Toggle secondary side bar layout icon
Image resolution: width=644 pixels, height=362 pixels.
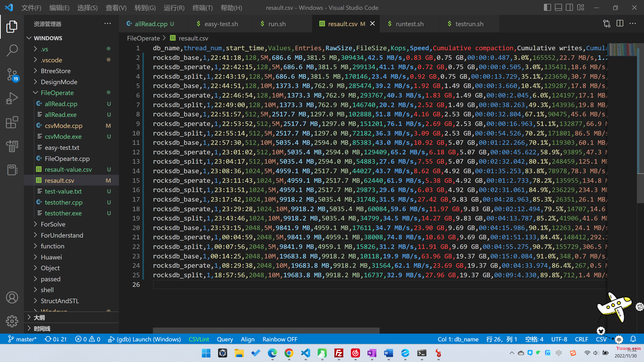[x=570, y=8]
